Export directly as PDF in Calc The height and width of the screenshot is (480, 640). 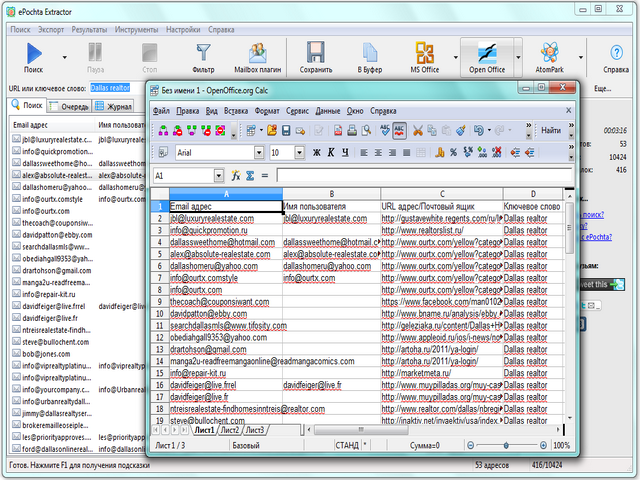[x=338, y=131]
